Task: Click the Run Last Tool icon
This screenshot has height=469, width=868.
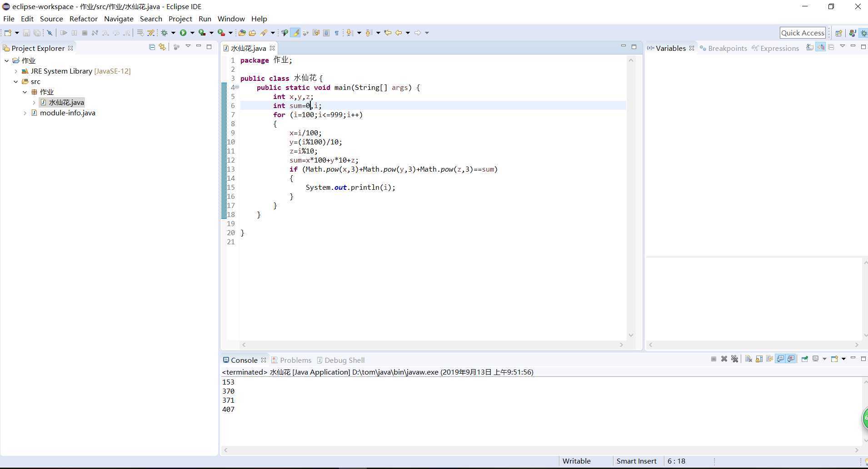Action: point(221,33)
